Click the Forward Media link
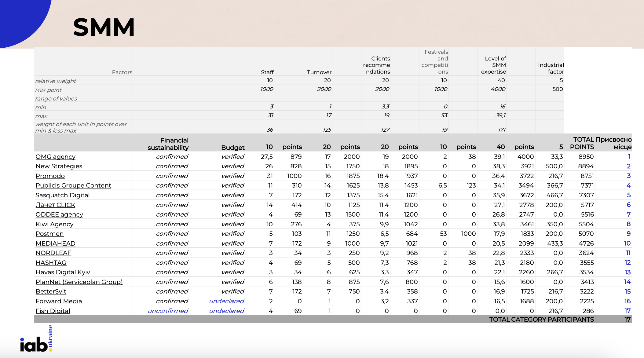The width and height of the screenshot is (644, 358). tap(59, 301)
